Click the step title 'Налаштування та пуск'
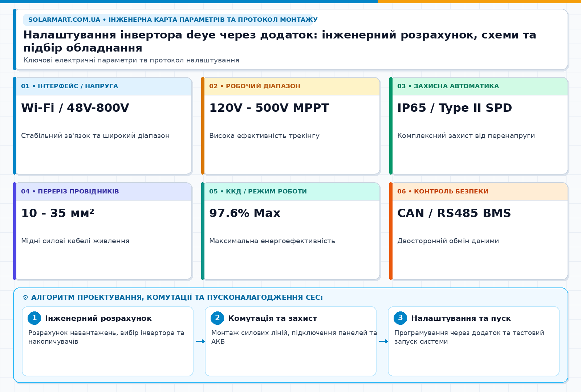 (x=461, y=318)
